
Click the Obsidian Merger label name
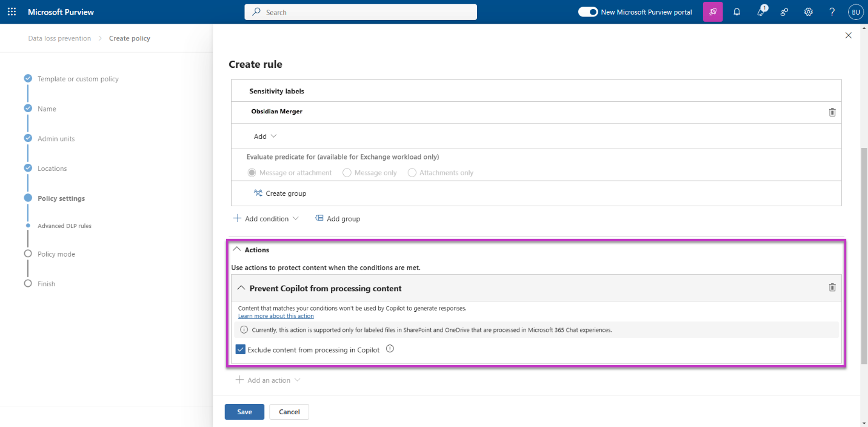pos(276,112)
